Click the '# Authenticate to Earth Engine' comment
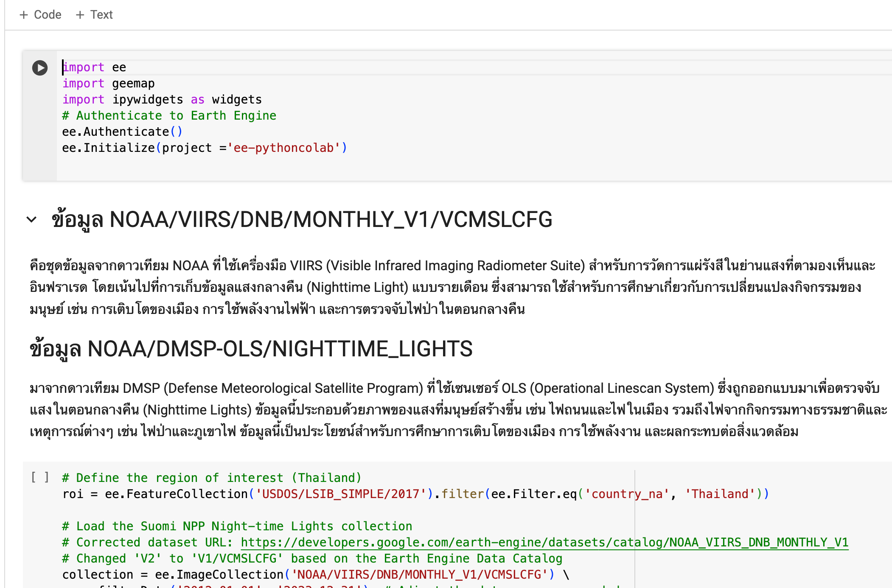Viewport: 892px width, 588px height. point(169,115)
